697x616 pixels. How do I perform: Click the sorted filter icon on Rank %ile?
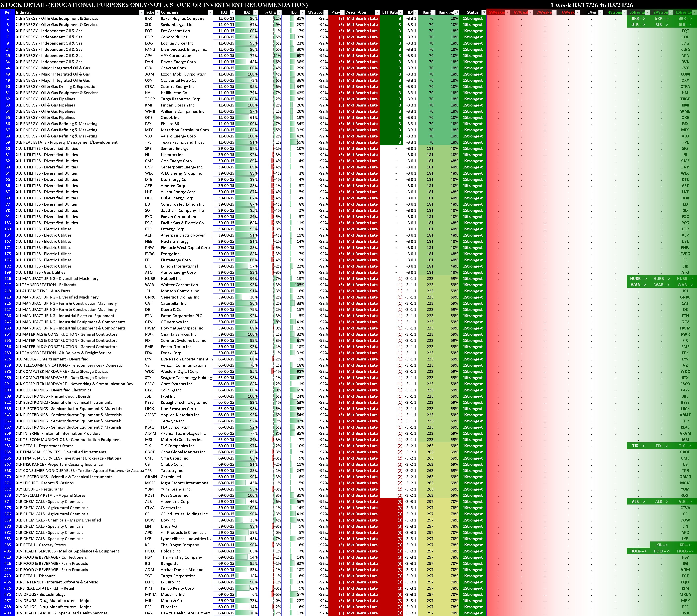[456, 12]
